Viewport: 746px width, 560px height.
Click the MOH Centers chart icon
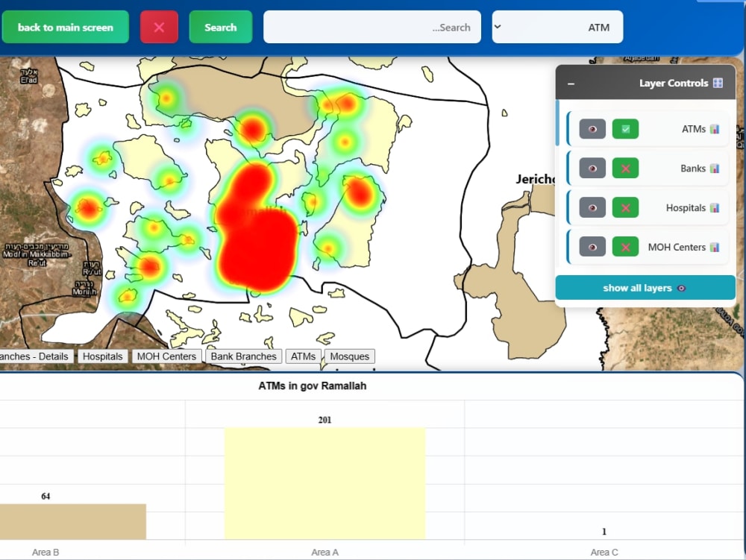(715, 248)
